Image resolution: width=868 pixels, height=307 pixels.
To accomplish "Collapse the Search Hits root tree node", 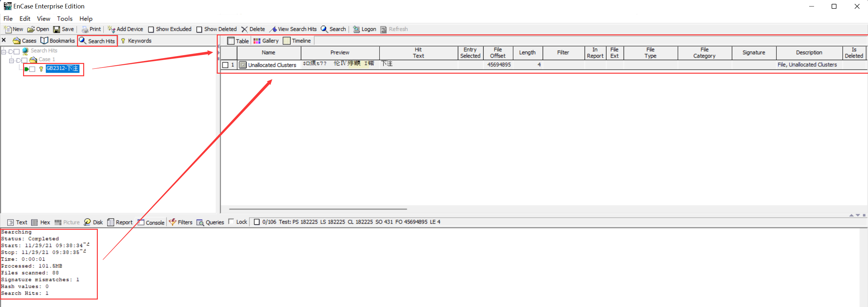I will 4,52.
